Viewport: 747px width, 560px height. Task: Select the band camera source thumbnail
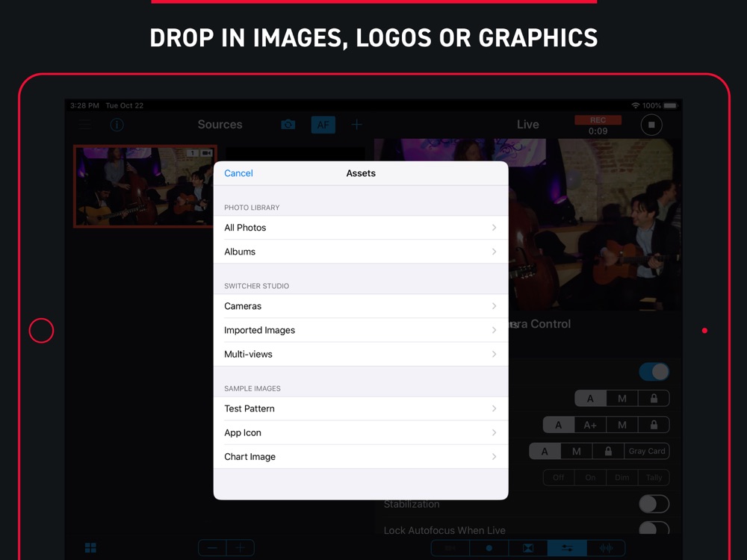[x=145, y=186]
